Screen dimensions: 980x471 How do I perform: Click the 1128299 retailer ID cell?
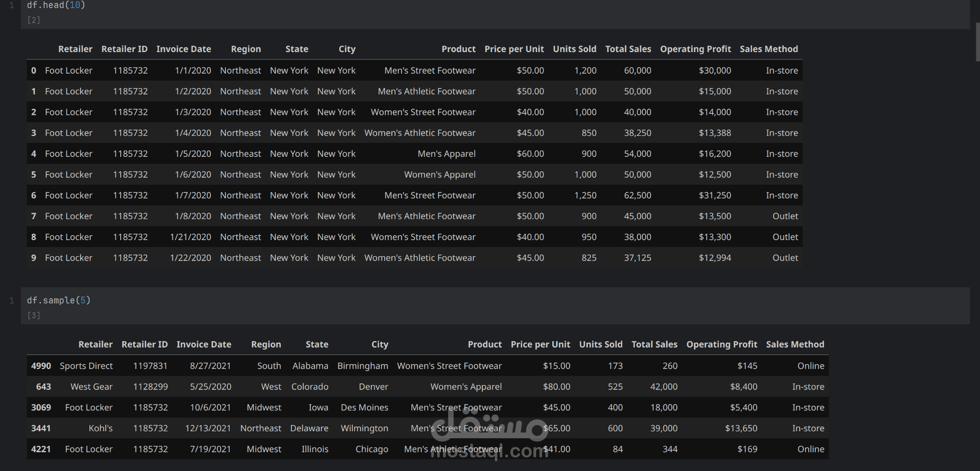tap(150, 387)
